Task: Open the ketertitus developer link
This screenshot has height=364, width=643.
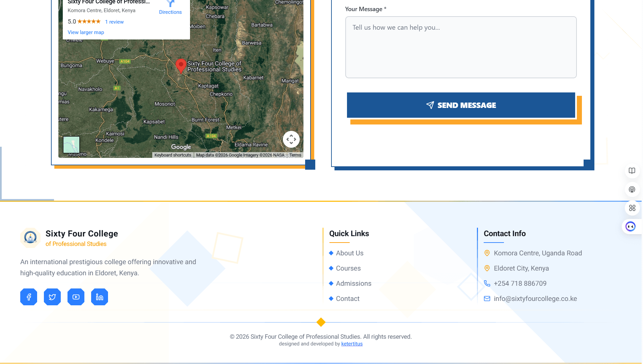Action: [352, 344]
